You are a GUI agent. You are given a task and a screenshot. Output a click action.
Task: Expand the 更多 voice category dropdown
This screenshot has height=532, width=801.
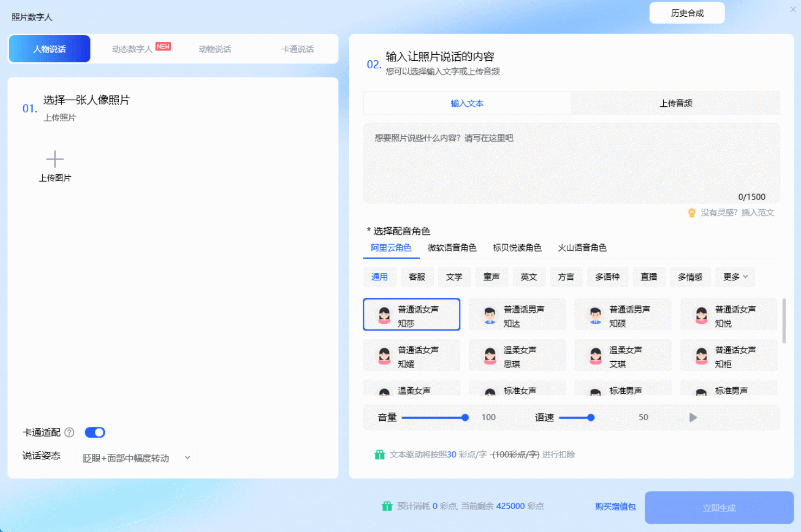[x=735, y=277]
